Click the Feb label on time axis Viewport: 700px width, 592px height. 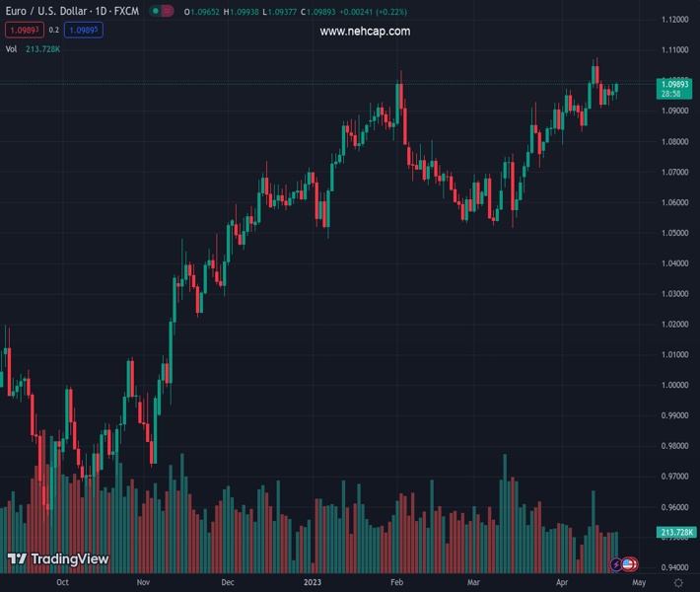point(396,583)
